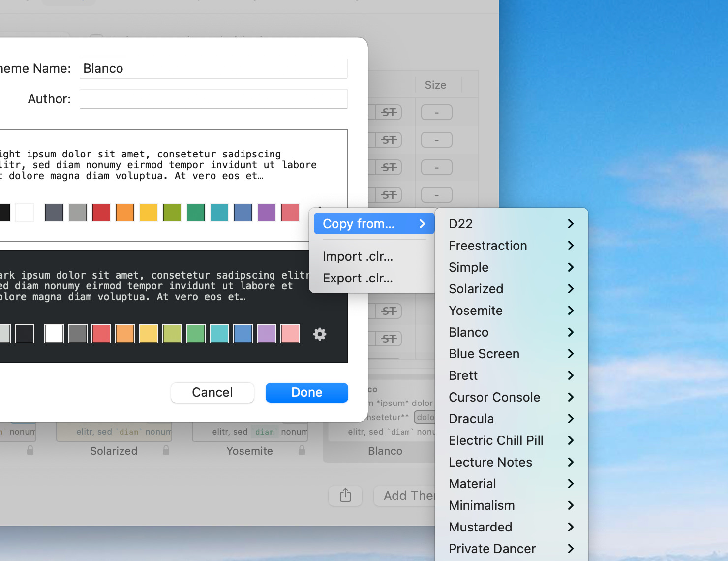The height and width of the screenshot is (561, 728).
Task: Click the size dash button in the second row
Action: (436, 140)
